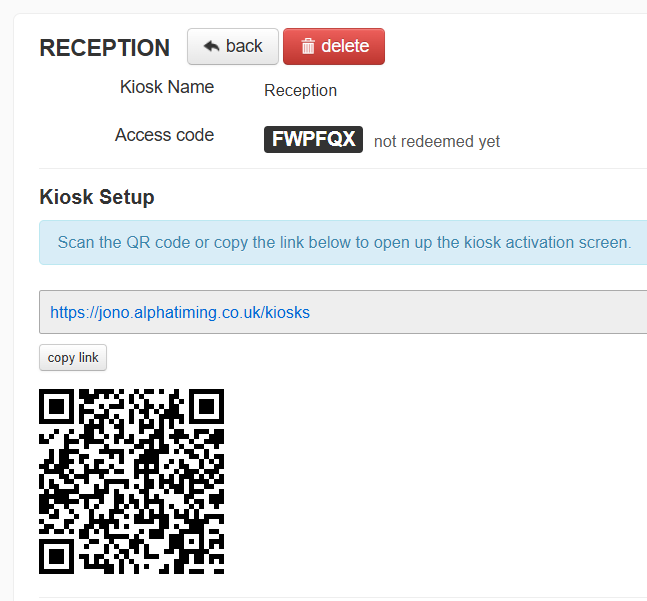Click the trash can icon
The image size is (647, 601).
308,46
